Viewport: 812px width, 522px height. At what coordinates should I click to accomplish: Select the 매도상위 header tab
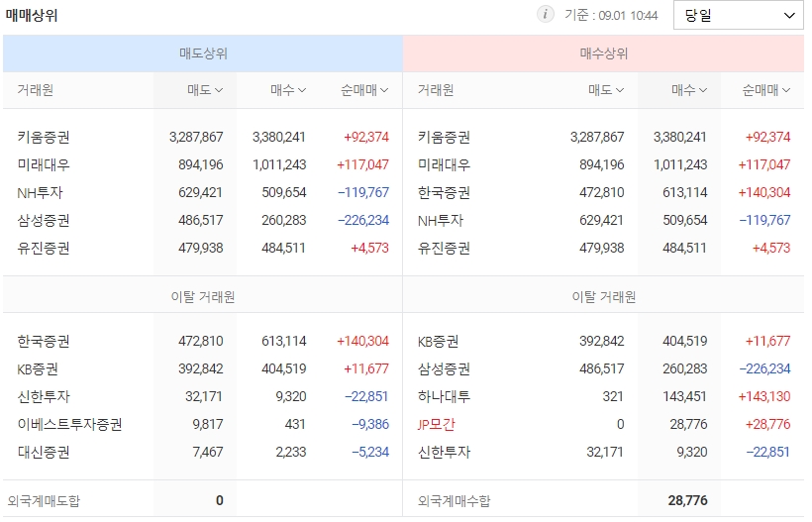pos(203,53)
